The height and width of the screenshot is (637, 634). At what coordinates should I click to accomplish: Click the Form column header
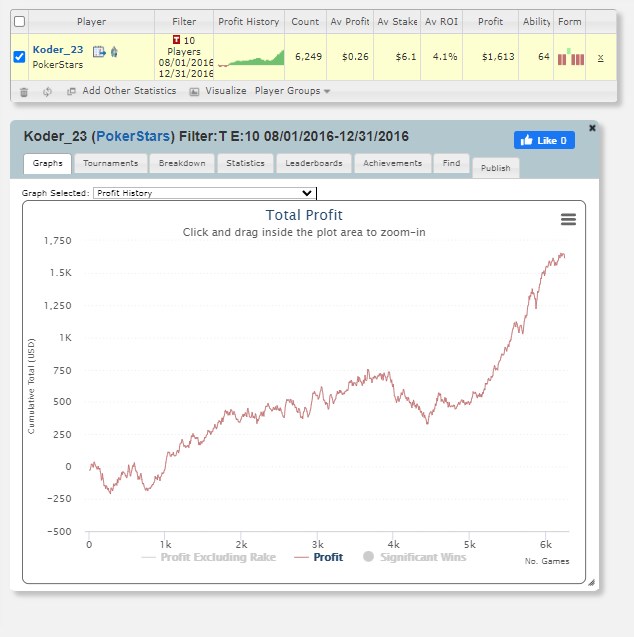pos(569,22)
